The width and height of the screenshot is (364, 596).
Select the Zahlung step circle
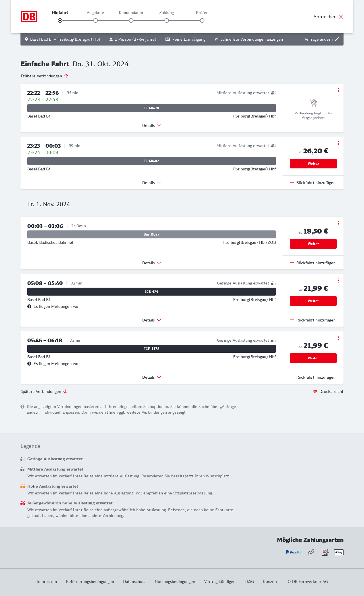tap(167, 20)
